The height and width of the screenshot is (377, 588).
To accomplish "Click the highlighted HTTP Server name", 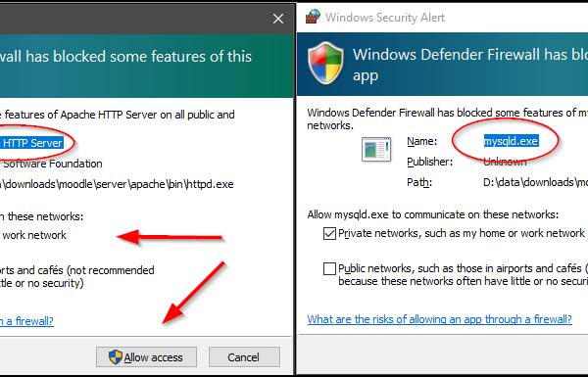I will coord(31,143).
